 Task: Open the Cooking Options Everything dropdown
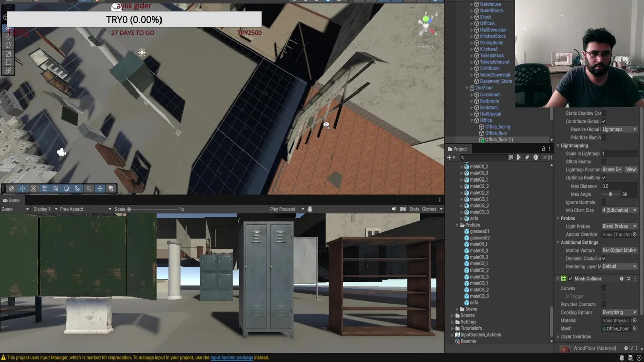[619, 313]
